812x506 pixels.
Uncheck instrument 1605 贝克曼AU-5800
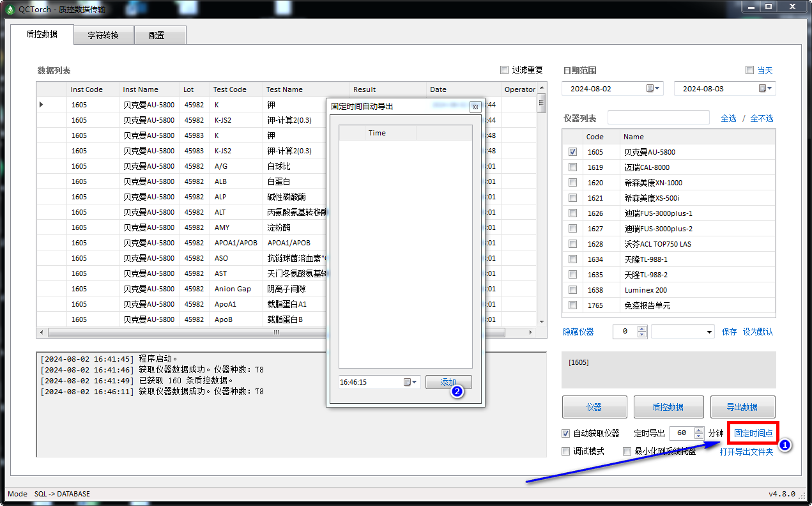click(573, 152)
